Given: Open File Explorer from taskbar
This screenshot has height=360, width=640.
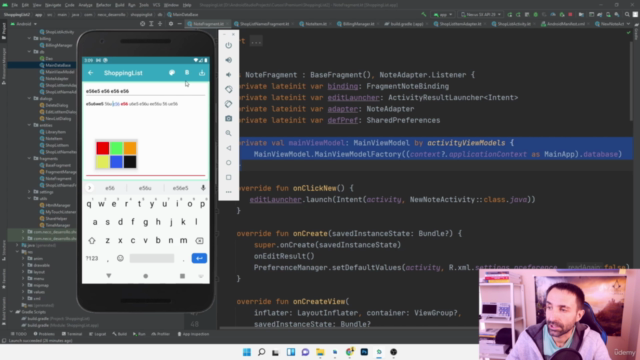Looking at the screenshot, I should [320, 352].
